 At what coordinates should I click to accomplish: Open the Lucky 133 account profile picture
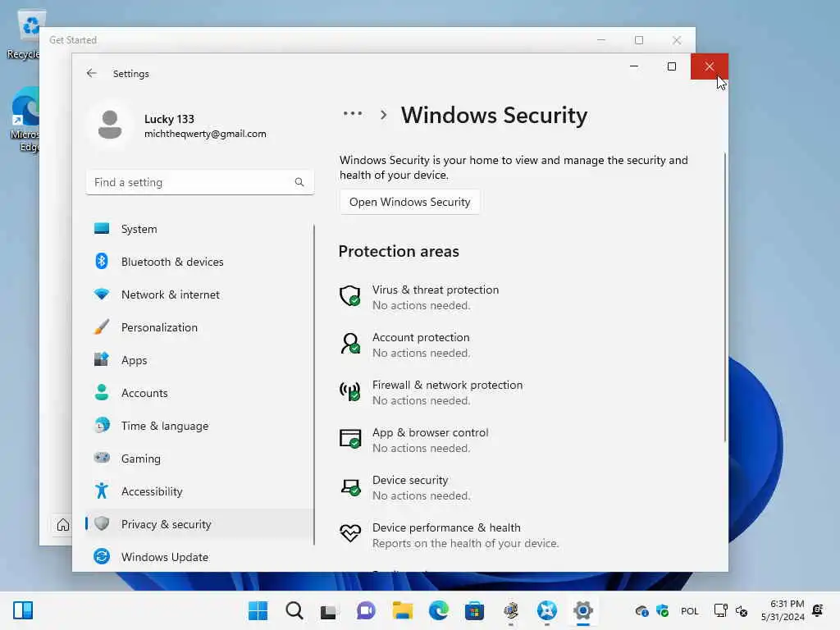[110, 126]
